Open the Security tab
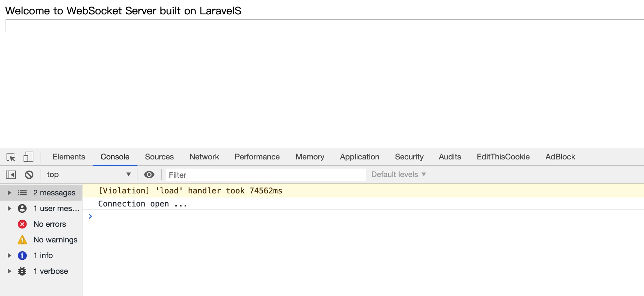 [409, 157]
